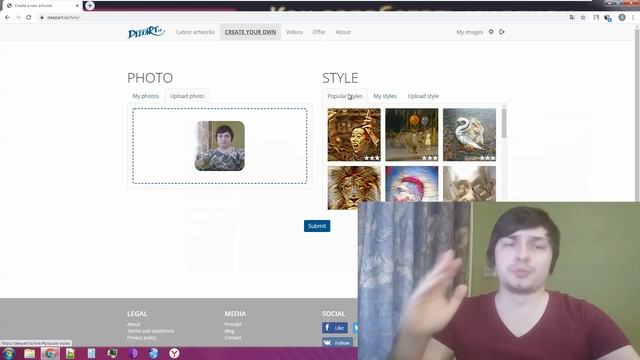Switch to My styles tab
The height and width of the screenshot is (360, 640).
(385, 96)
